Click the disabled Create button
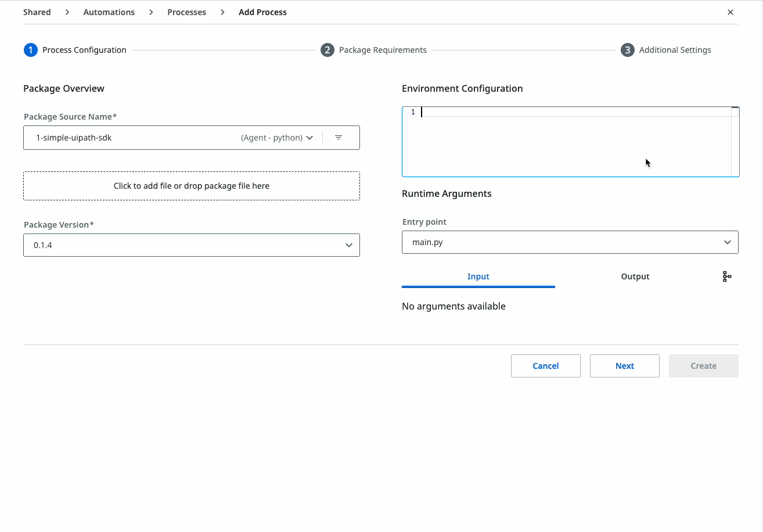The width and height of the screenshot is (763, 532). 704,366
